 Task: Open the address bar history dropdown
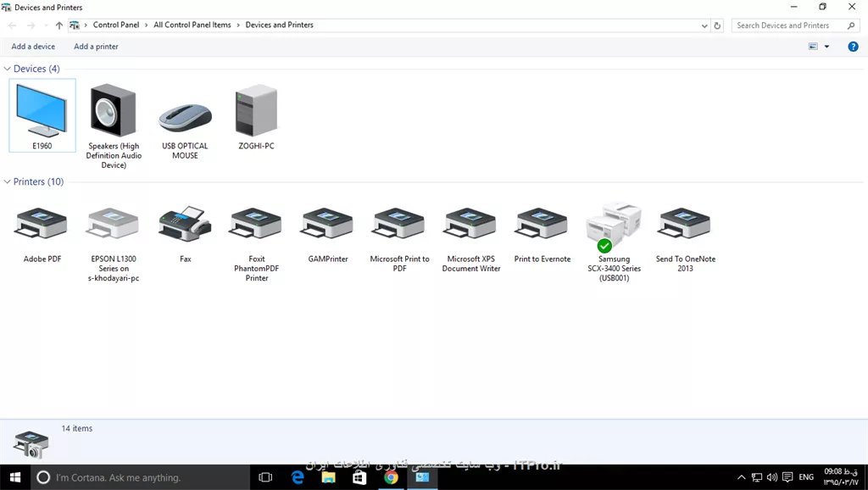(704, 25)
